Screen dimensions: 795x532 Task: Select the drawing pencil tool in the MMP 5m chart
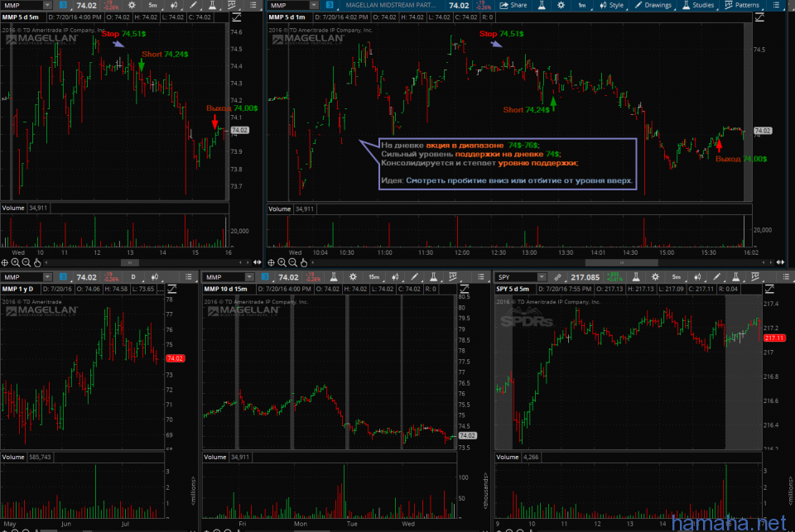[193, 5]
